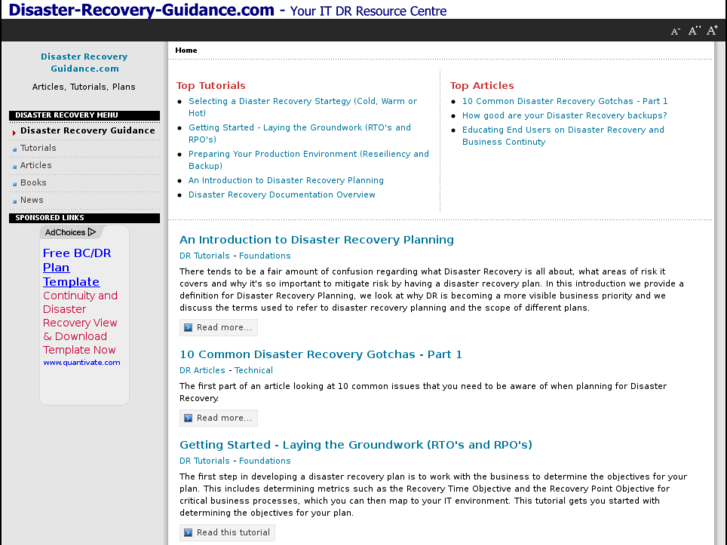727x545 pixels.
Task: Open Disaster Recovery Documentation Overview link
Action: [x=281, y=195]
